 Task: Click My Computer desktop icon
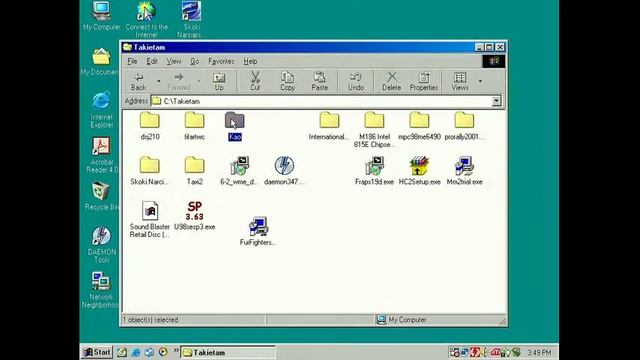coord(101,16)
